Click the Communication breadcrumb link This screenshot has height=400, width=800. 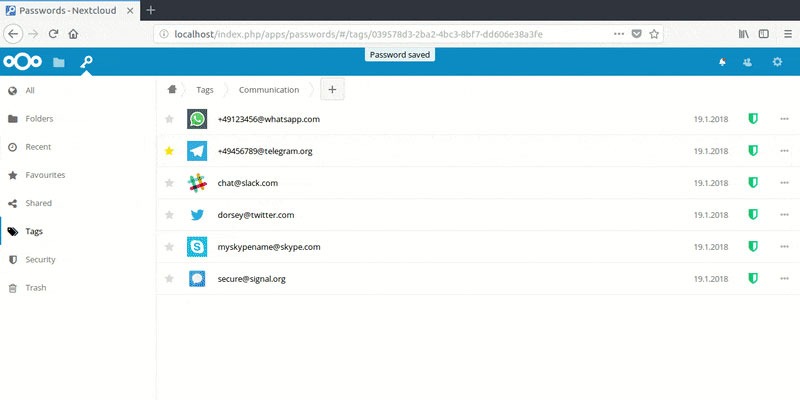(269, 90)
